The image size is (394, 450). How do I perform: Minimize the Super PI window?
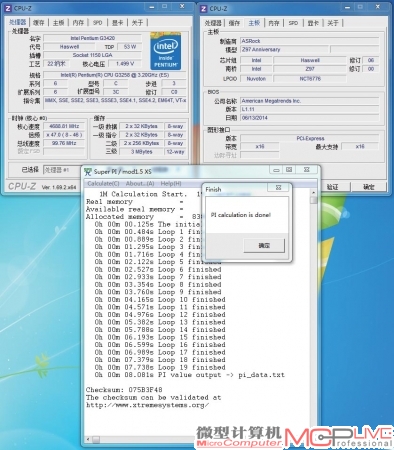[x=276, y=170]
